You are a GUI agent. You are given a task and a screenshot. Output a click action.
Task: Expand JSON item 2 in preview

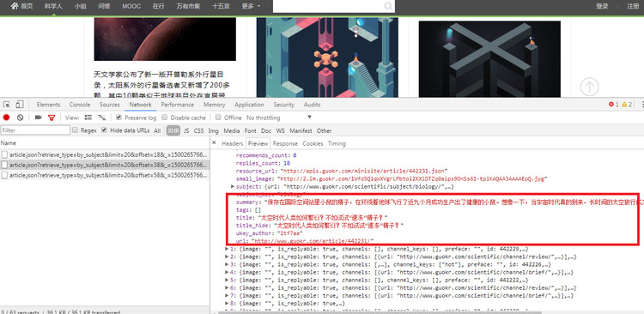(x=228, y=257)
